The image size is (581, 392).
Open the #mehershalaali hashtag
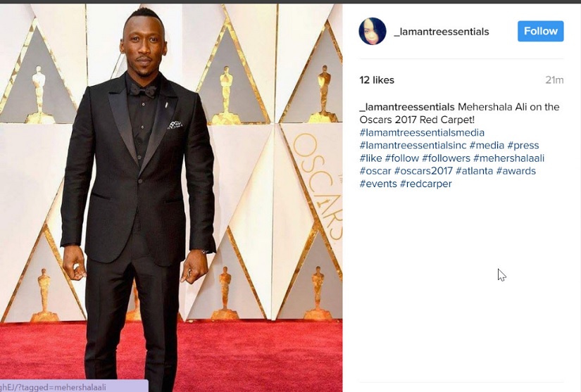point(508,158)
